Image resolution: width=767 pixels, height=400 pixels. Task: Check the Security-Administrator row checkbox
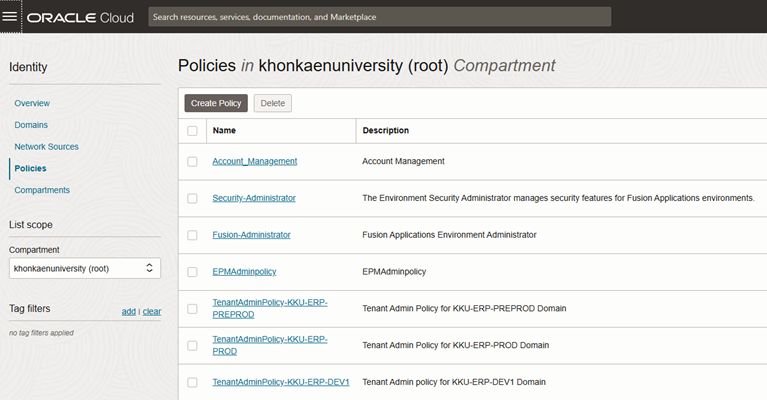192,198
